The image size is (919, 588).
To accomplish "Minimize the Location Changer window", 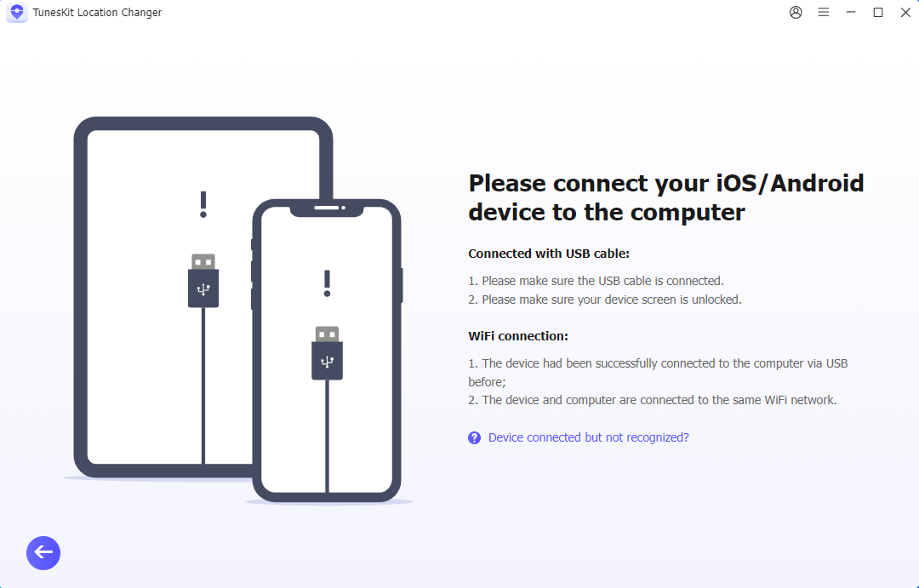I will pos(850,13).
